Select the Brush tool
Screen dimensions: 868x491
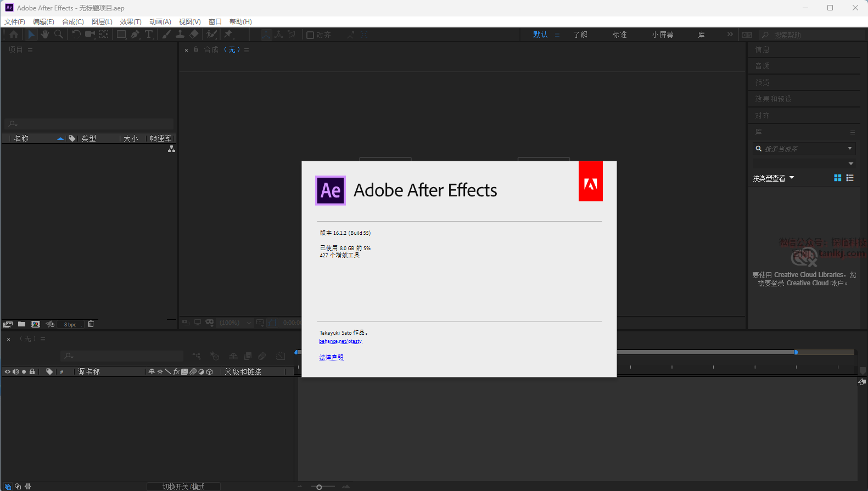(166, 35)
